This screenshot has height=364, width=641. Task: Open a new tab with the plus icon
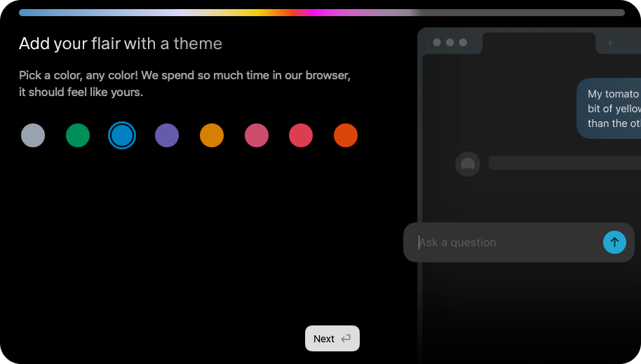[x=610, y=43]
